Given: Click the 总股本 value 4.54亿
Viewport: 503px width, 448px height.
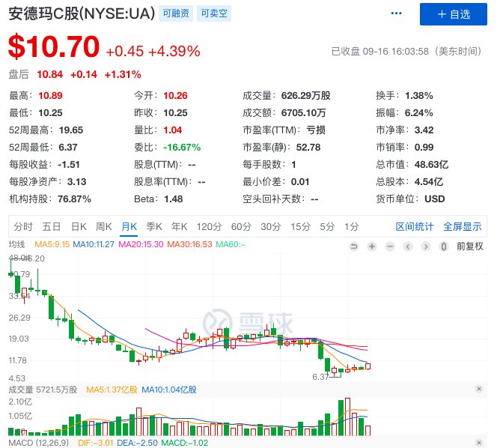Looking at the screenshot, I should tap(429, 182).
